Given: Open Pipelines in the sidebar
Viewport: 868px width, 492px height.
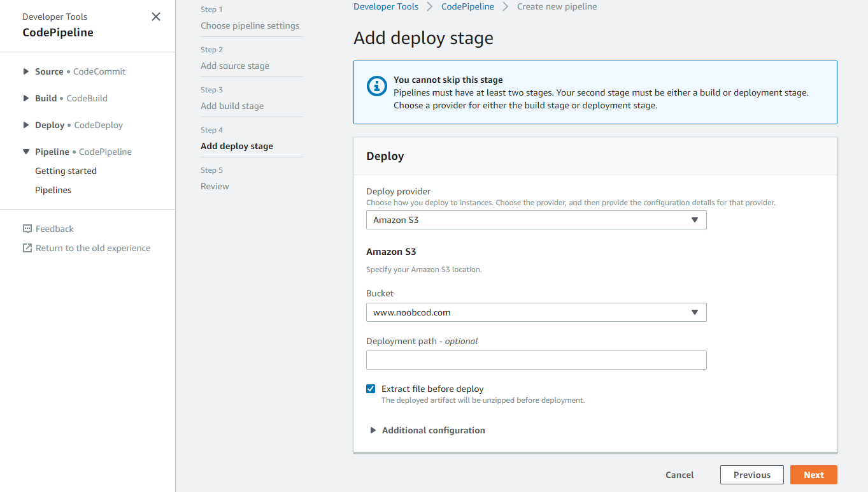Looking at the screenshot, I should coord(53,190).
